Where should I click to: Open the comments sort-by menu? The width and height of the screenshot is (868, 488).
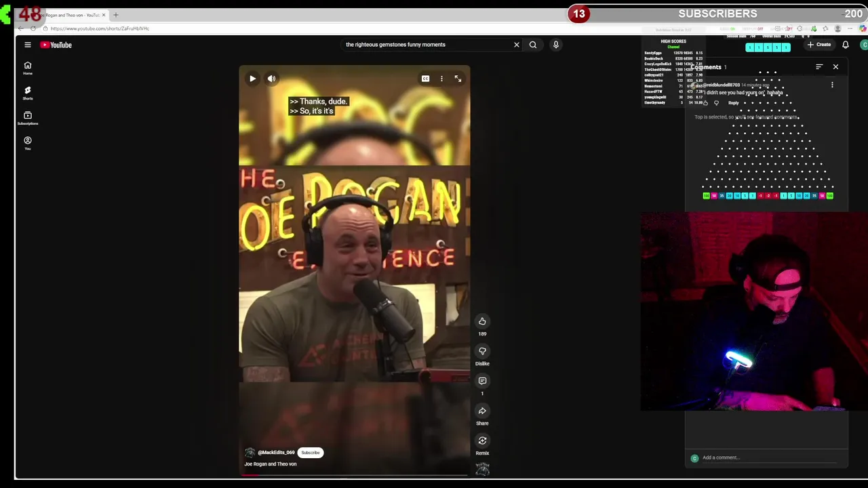pyautogui.click(x=819, y=67)
